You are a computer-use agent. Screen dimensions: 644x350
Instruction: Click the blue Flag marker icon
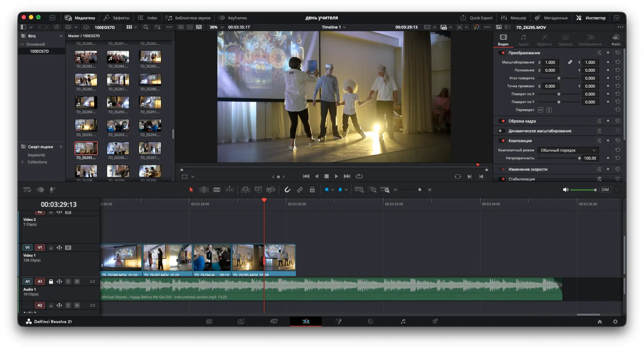[326, 190]
